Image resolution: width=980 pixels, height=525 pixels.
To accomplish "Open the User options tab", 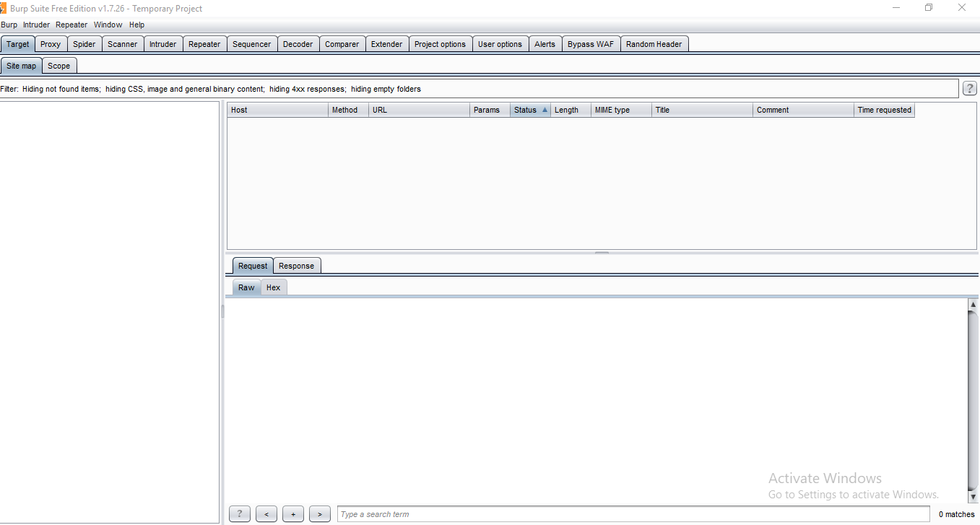I will (500, 44).
